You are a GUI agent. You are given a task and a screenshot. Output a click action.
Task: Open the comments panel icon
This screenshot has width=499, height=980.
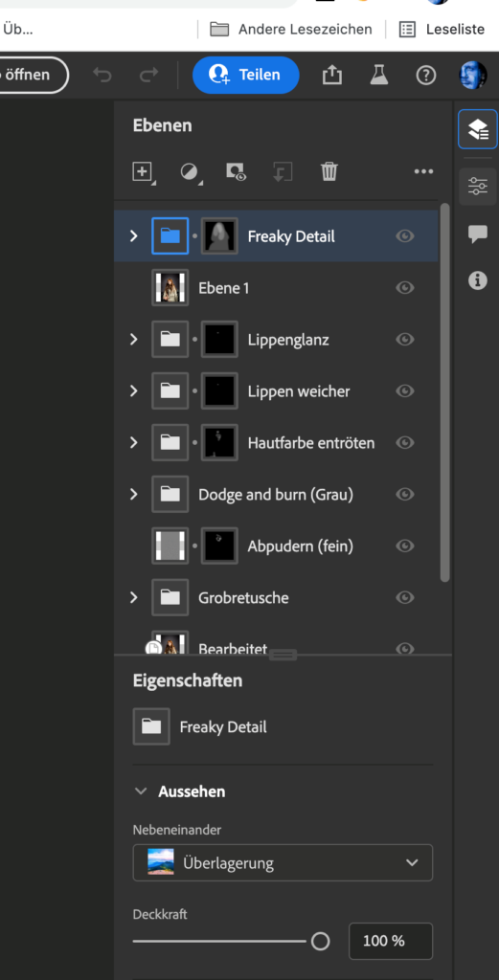point(478,234)
